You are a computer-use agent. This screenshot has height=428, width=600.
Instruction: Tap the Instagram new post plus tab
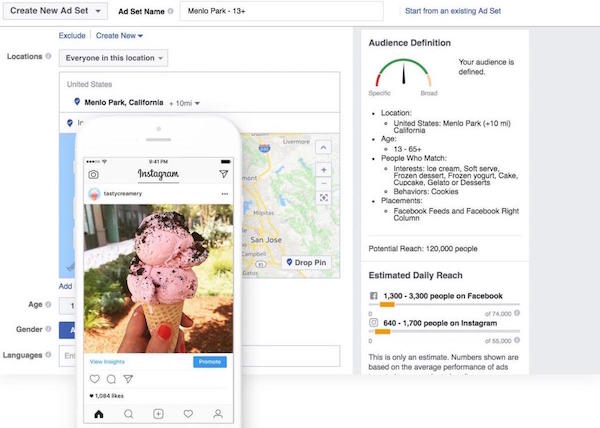tap(158, 414)
